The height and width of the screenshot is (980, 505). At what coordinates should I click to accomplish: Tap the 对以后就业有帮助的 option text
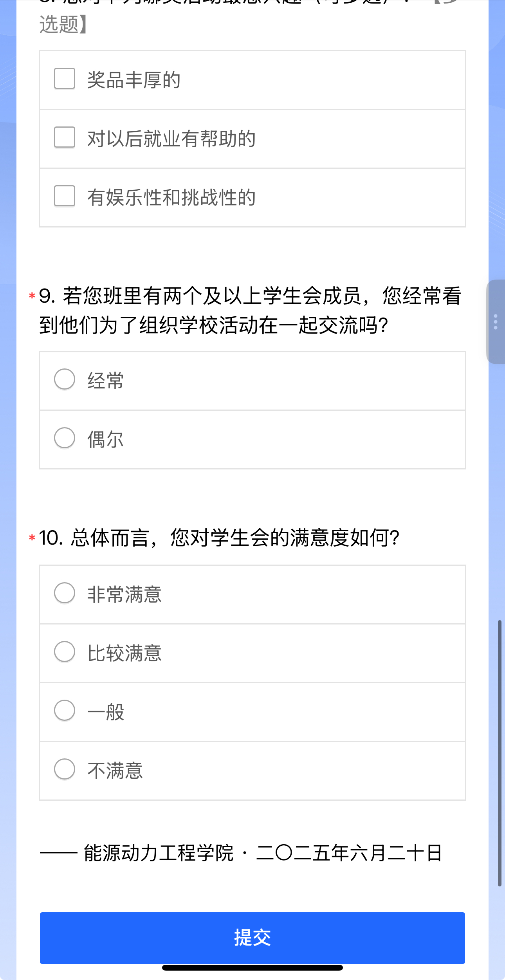pyautogui.click(x=171, y=139)
